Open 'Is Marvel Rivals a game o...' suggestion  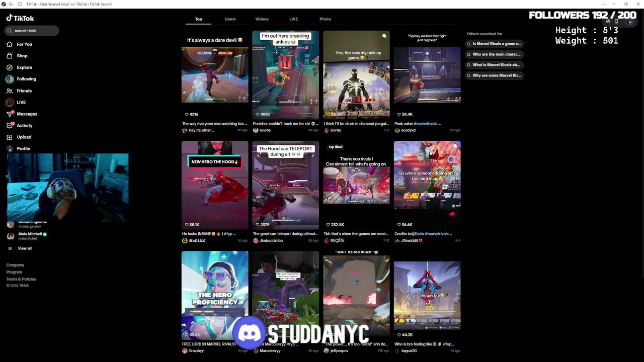pos(495,44)
